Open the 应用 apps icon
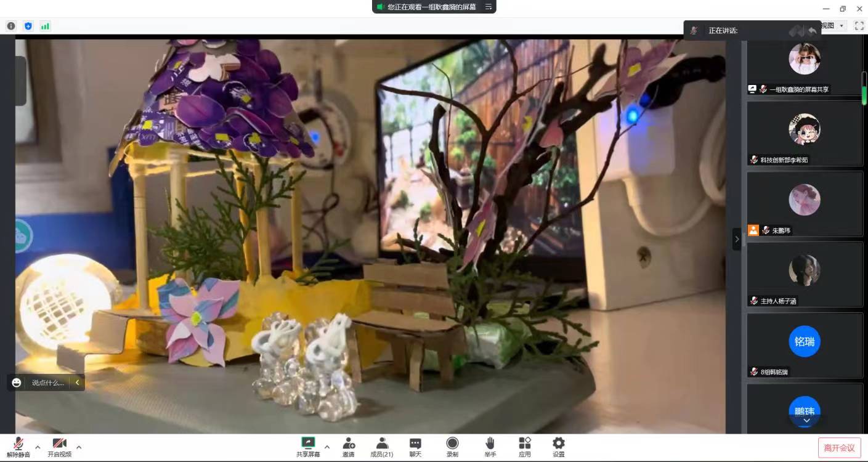 pos(524,447)
